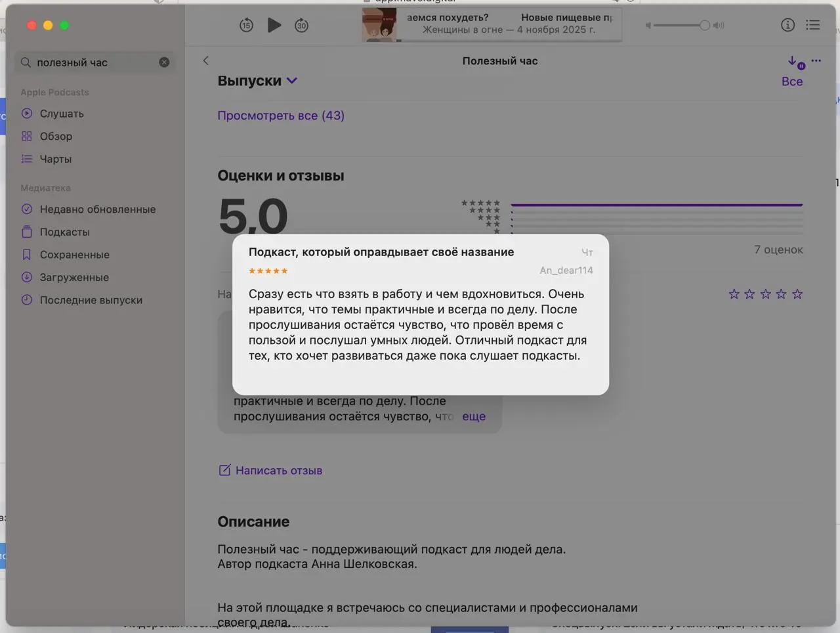This screenshot has height=633, width=840.
Task: Rate the podcast three stars
Action: pos(765,294)
